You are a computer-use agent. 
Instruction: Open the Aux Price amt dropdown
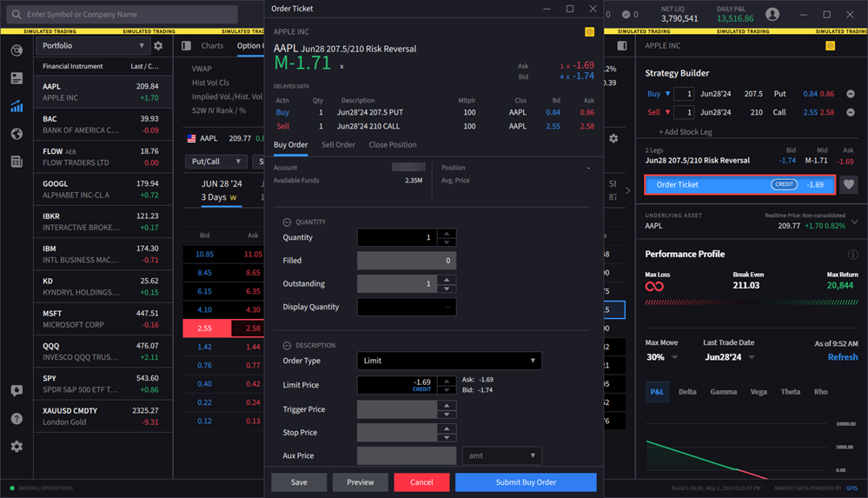pyautogui.click(x=501, y=456)
